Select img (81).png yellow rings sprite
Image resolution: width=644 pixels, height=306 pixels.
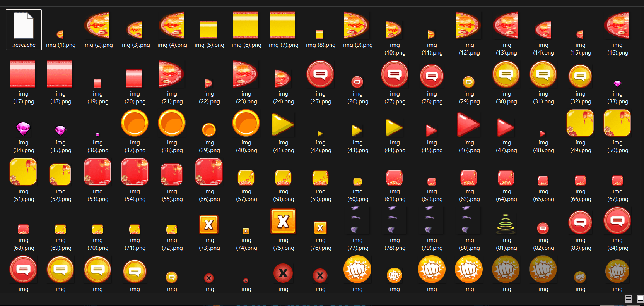click(x=506, y=224)
